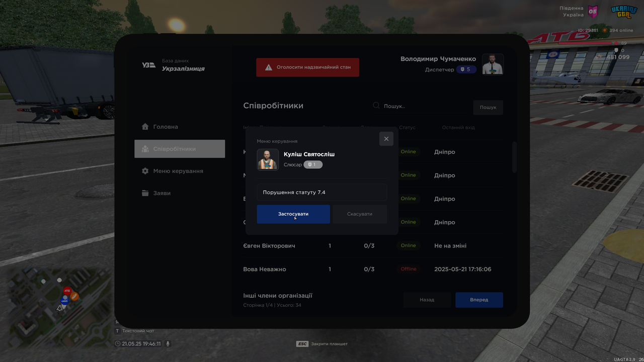This screenshot has width=644, height=362.
Task: Click the ESC Закрити планшет hint
Action: click(x=322, y=344)
